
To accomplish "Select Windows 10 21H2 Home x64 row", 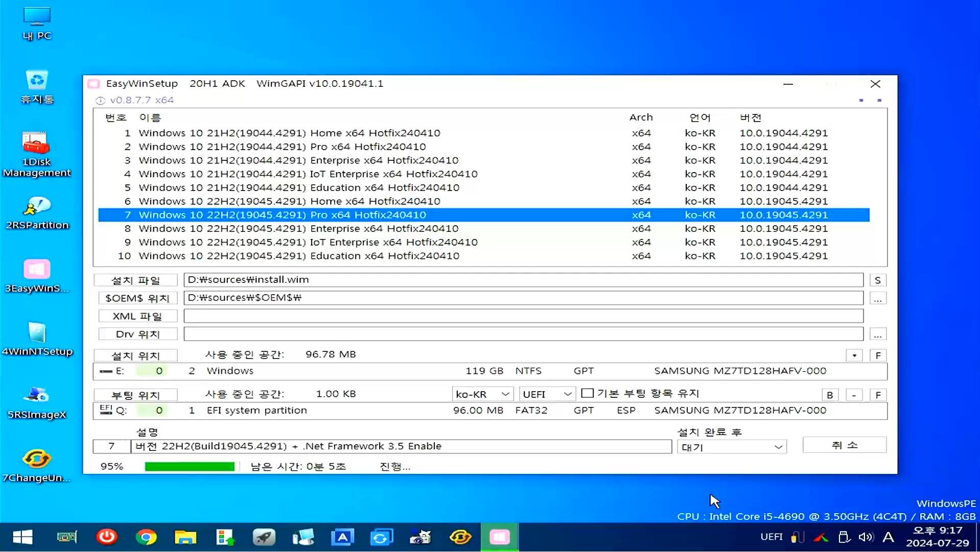I will [483, 133].
